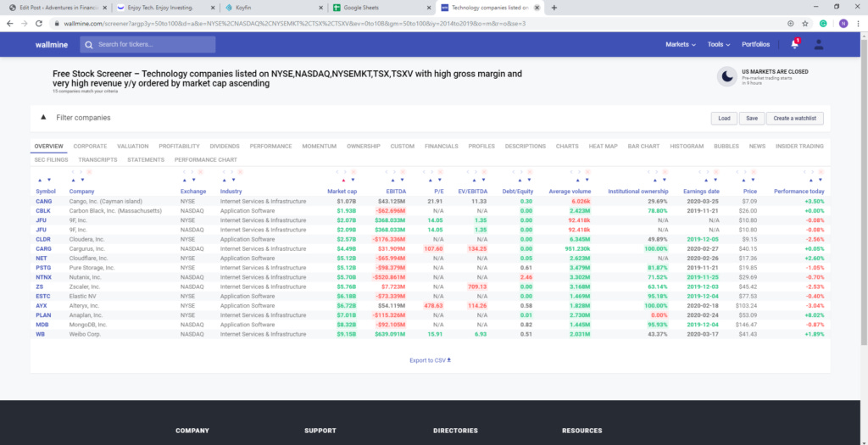Open the Profitability tab

179,146
